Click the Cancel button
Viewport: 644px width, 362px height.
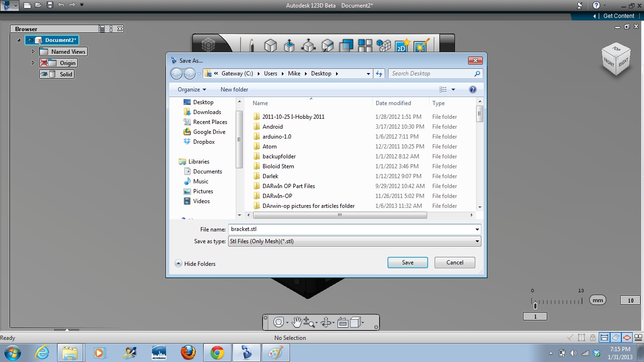(x=455, y=263)
